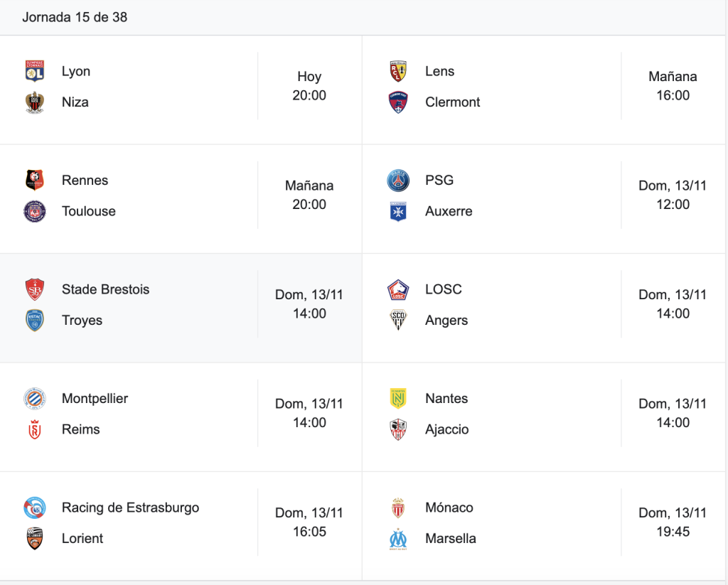Click the Mónaco club crest
Viewport: 728px width, 585px height.
point(398,508)
